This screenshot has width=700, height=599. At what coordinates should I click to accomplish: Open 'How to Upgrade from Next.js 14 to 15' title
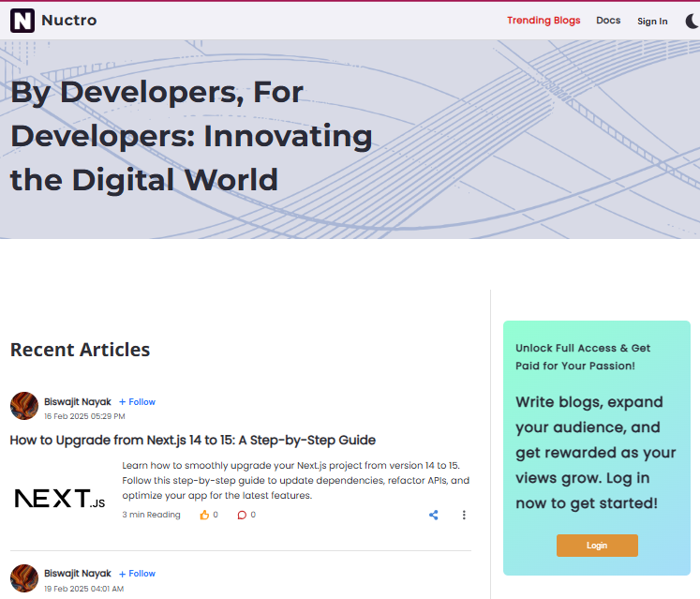pos(193,441)
